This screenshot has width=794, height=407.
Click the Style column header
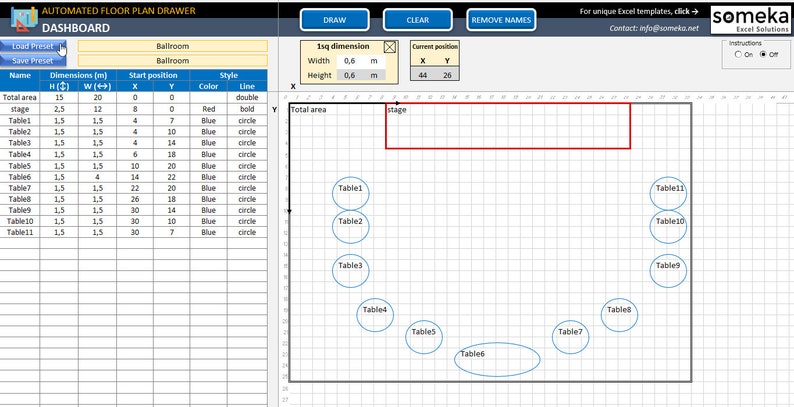tap(228, 75)
